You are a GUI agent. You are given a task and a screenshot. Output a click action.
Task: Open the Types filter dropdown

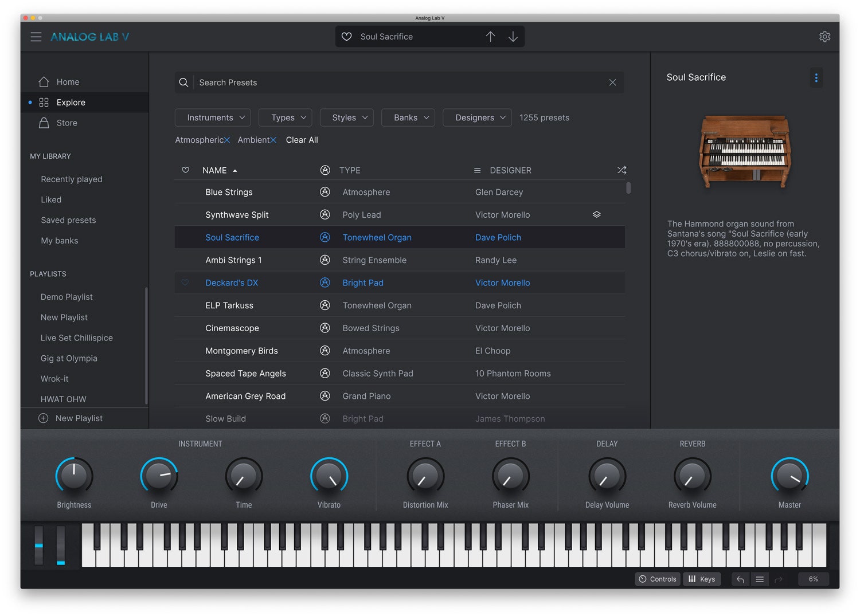point(285,117)
